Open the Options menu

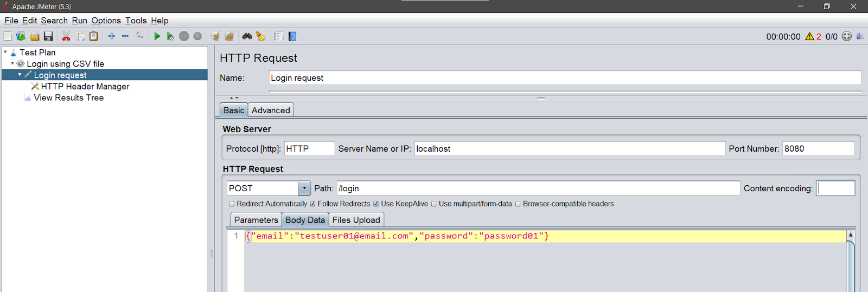106,20
